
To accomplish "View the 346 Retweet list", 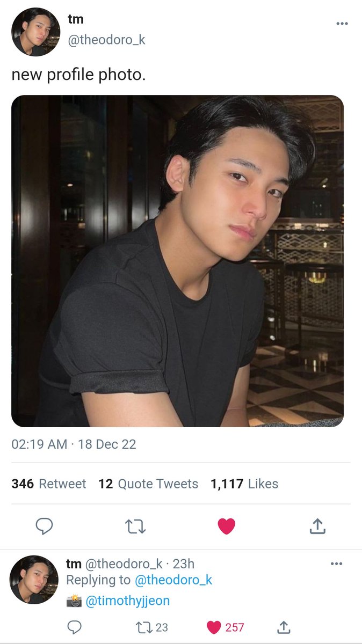I will click(x=48, y=484).
